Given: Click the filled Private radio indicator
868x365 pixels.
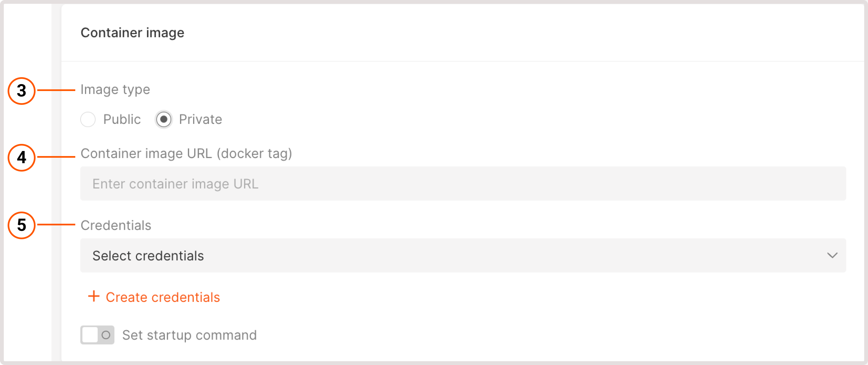Looking at the screenshot, I should pos(164,119).
